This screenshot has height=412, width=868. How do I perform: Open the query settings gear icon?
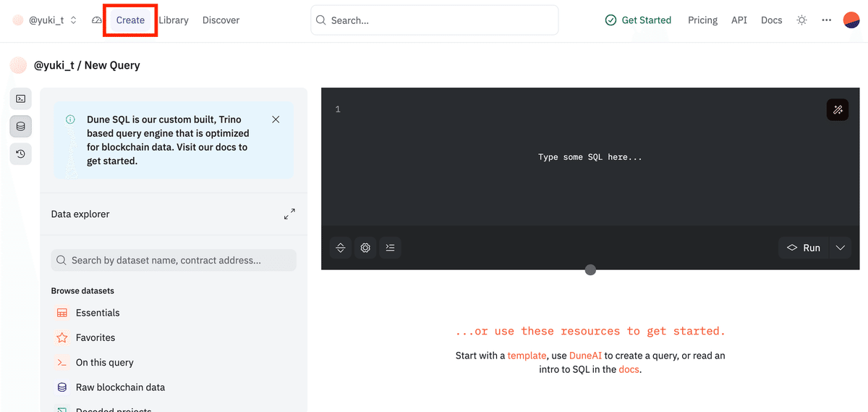(x=365, y=248)
